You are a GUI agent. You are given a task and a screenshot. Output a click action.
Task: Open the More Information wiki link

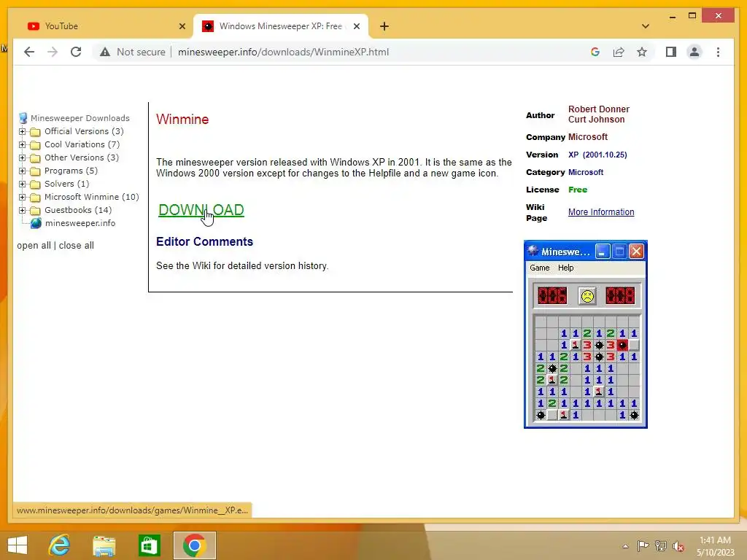[601, 212]
